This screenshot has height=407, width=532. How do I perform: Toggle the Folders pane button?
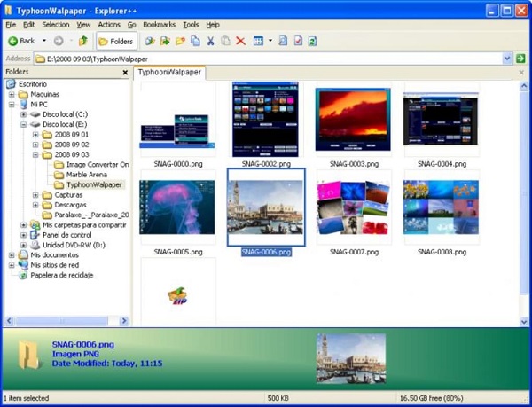click(x=116, y=41)
